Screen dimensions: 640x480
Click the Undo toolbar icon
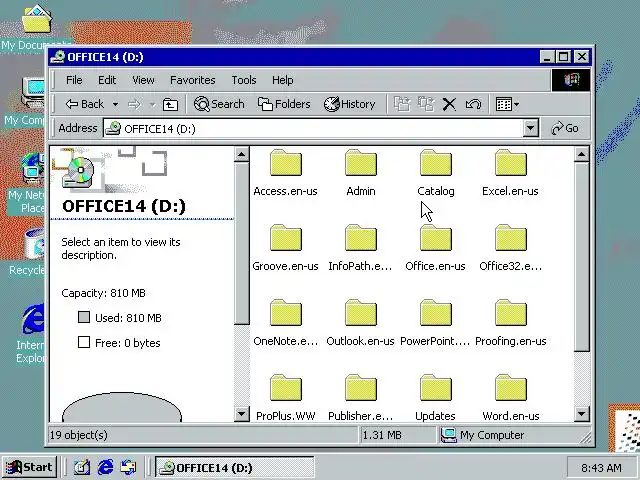pos(473,104)
